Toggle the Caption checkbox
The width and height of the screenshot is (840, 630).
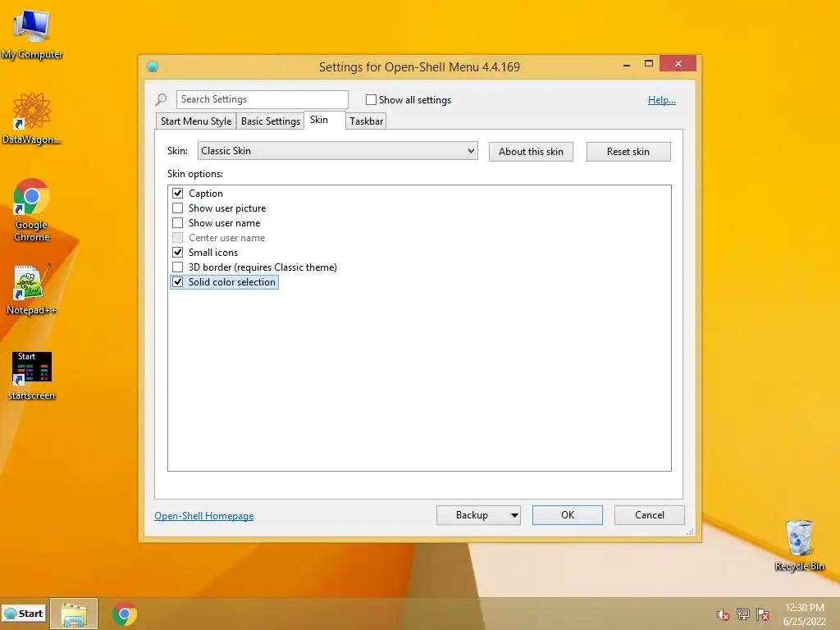177,194
